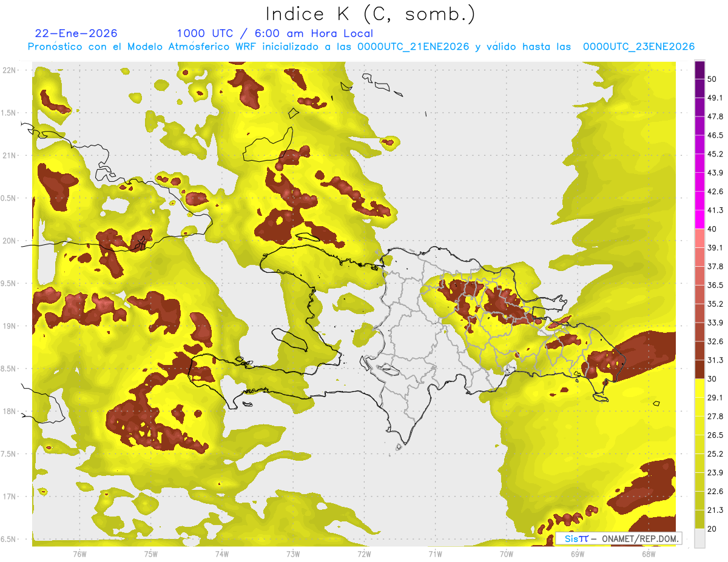This screenshot has width=728, height=562.
Task: Click the colorbar label "39.1"
Action: click(x=715, y=248)
